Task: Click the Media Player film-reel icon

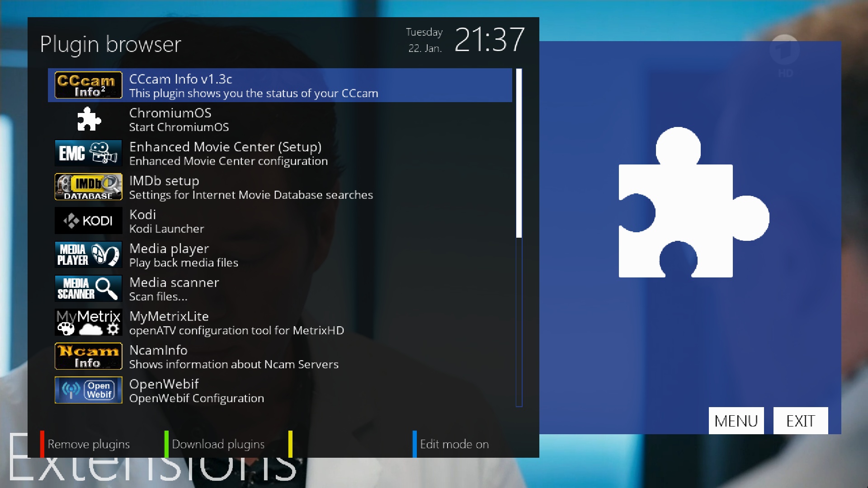Action: tap(88, 254)
